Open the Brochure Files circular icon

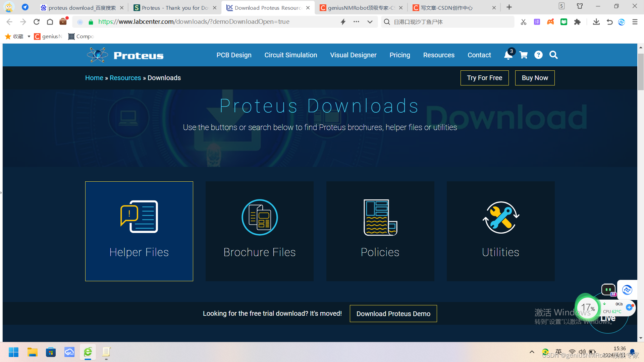coord(259,217)
